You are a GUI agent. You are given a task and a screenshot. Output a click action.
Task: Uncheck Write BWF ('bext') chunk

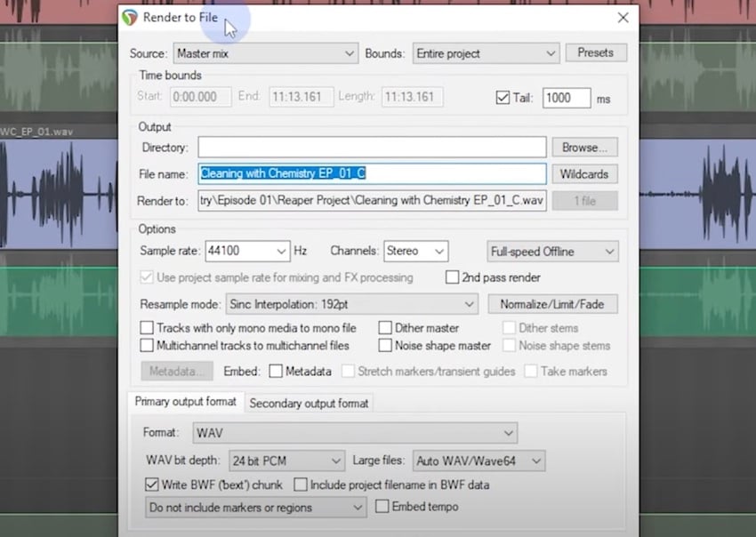151,485
